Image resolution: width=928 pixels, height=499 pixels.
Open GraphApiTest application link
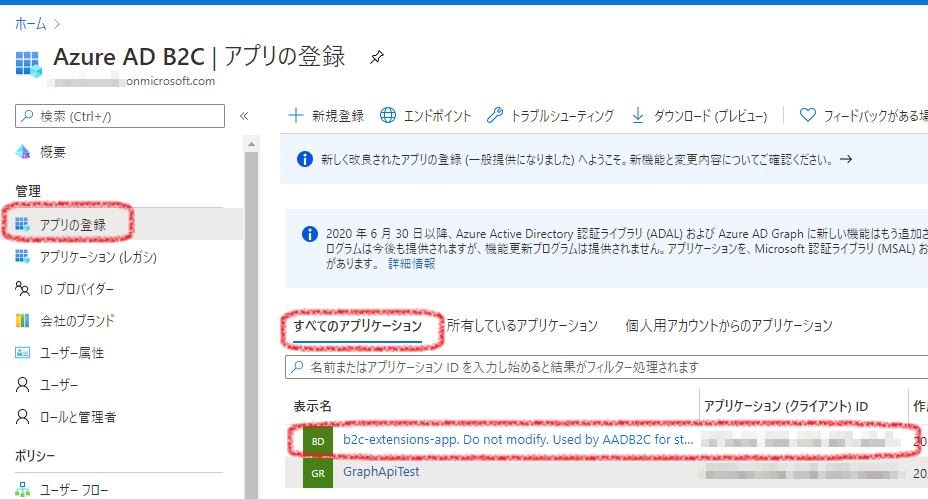coord(381,472)
